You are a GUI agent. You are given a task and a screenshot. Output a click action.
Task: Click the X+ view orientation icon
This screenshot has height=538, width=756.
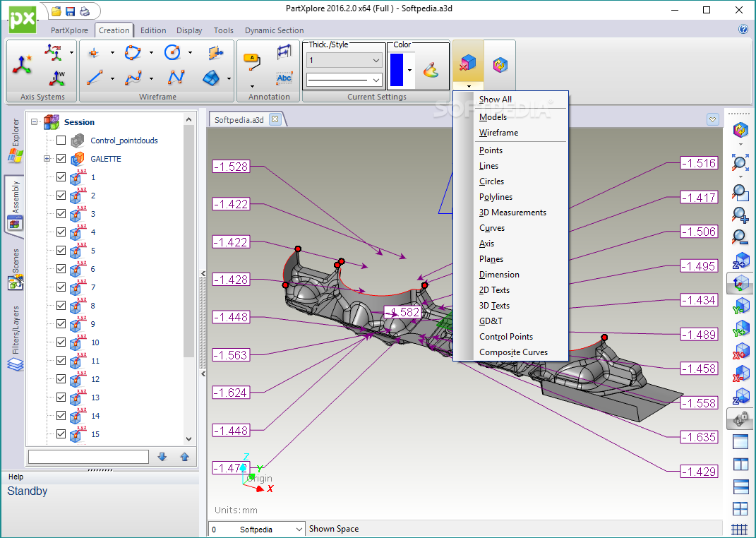coord(740,352)
